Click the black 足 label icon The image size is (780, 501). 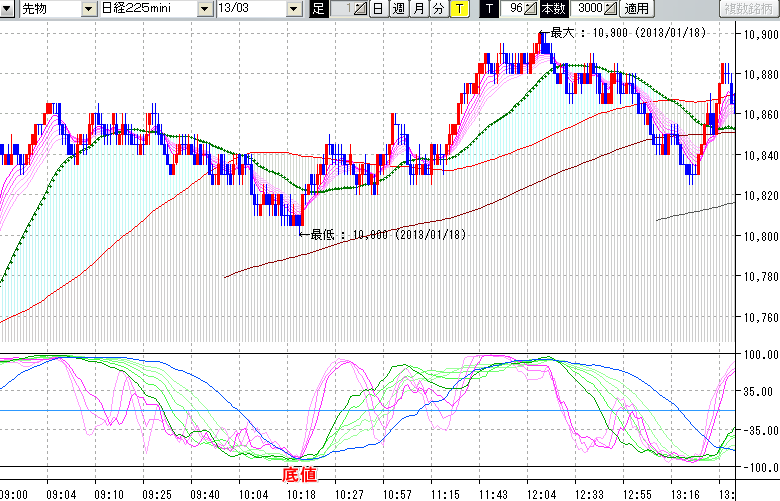coord(318,9)
